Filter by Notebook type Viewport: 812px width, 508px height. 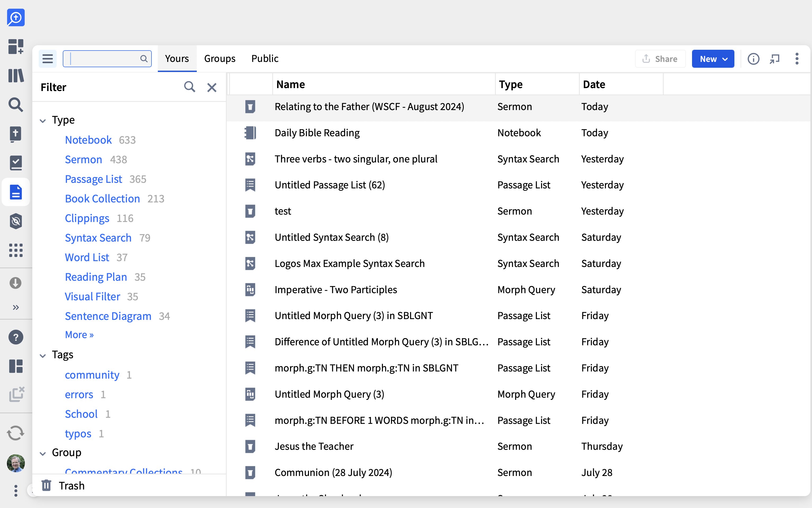click(x=88, y=140)
